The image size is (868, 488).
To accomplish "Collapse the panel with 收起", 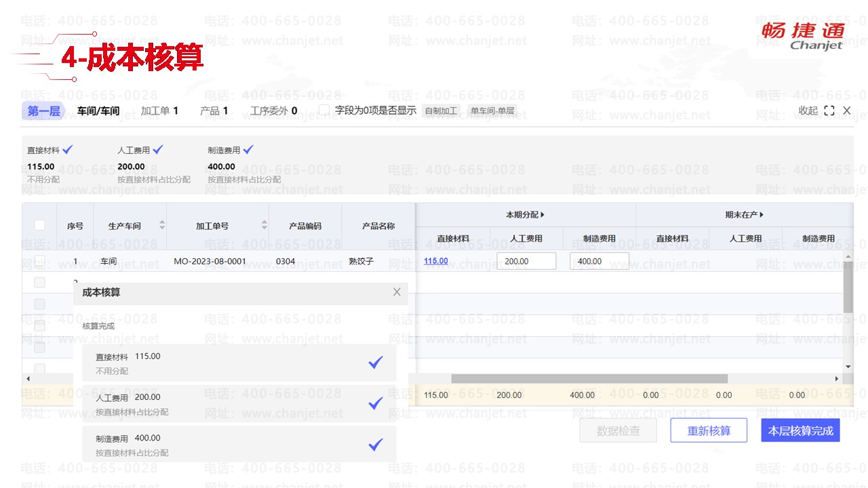I will 808,110.
